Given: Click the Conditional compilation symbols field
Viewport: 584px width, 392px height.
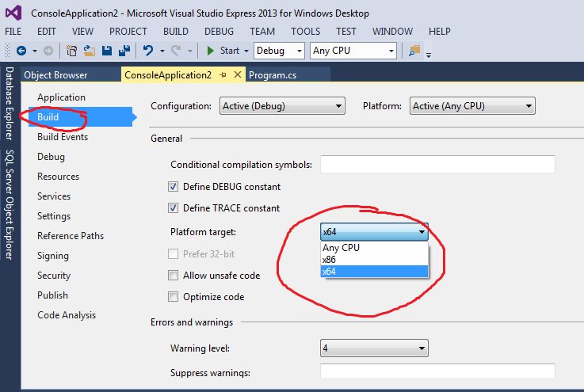Looking at the screenshot, I should (x=437, y=165).
